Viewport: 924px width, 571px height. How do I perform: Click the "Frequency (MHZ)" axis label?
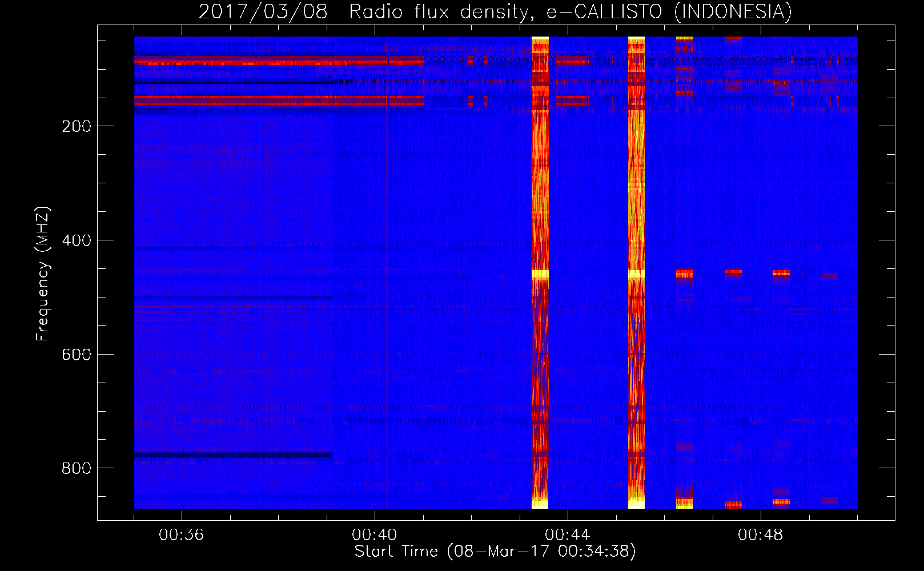pos(43,274)
